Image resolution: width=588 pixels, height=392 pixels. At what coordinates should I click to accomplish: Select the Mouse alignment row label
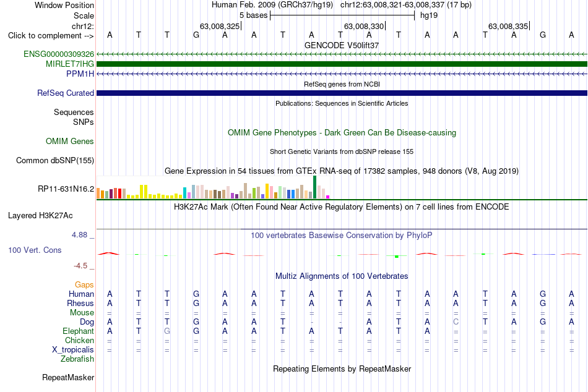coord(82,313)
